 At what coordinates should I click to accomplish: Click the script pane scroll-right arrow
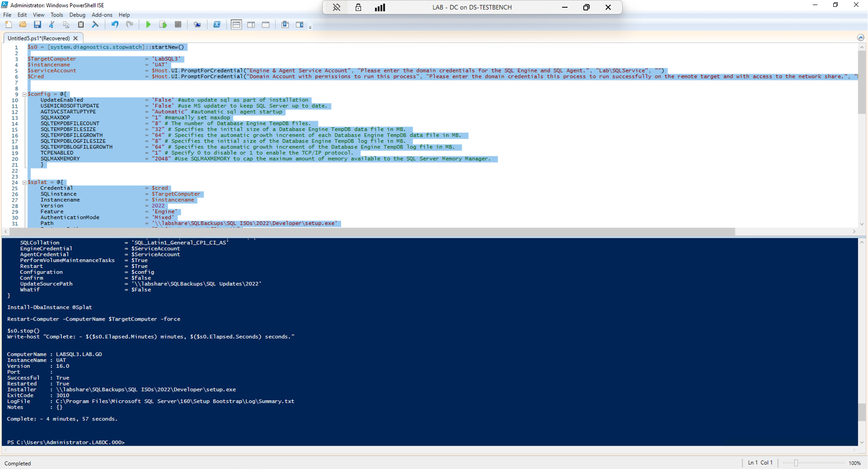click(854, 232)
